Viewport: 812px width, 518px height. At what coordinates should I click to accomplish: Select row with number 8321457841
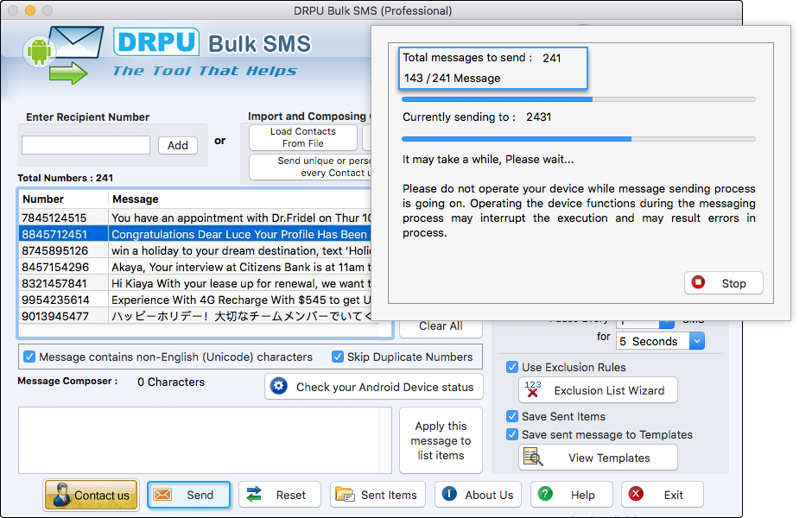point(194,283)
